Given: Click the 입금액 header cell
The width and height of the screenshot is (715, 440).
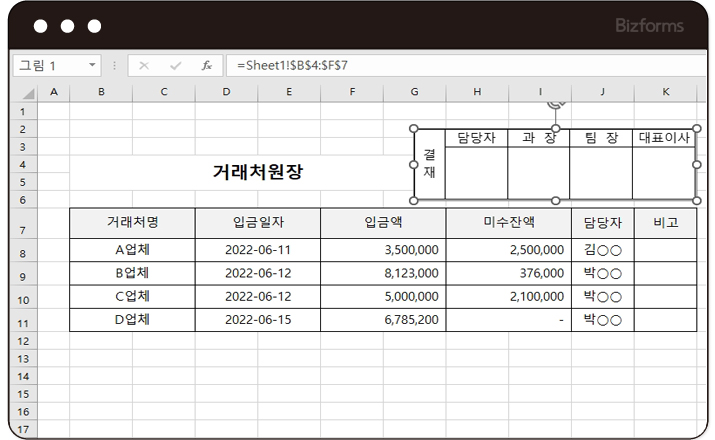Looking at the screenshot, I should pyautogui.click(x=383, y=223).
